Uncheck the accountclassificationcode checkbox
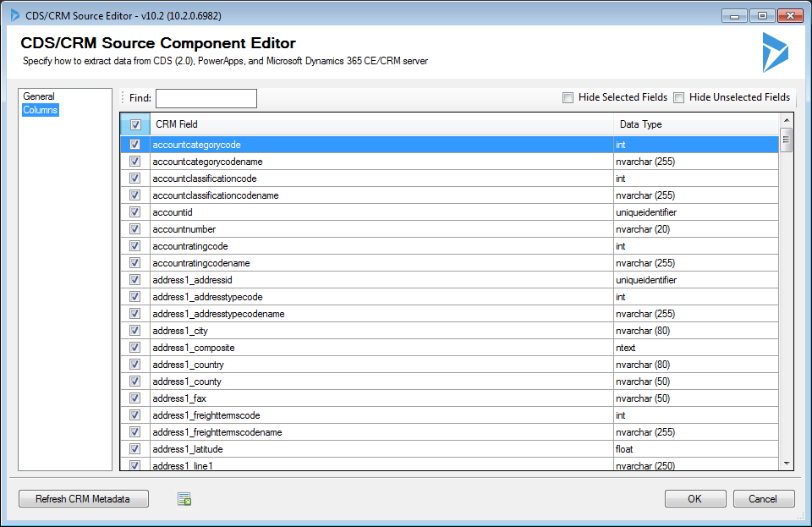Viewport: 812px width, 527px height. 134,178
